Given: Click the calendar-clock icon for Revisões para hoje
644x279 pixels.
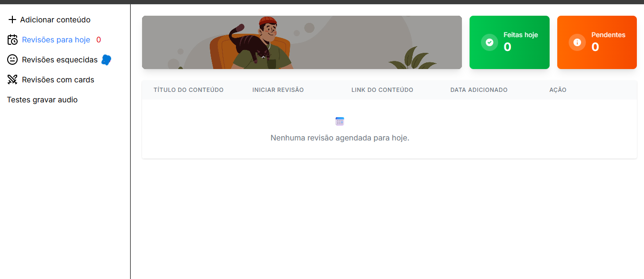Looking at the screenshot, I should tap(12, 40).
